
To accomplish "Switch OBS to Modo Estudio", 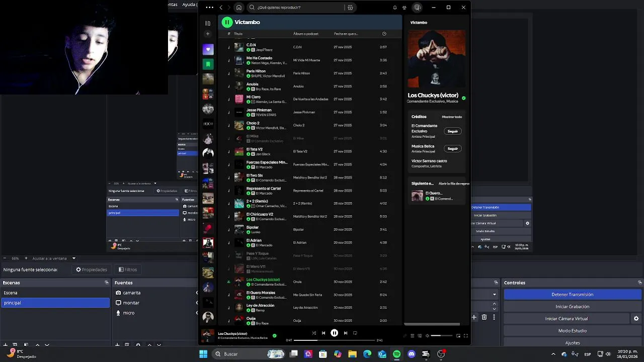I will pos(573,331).
